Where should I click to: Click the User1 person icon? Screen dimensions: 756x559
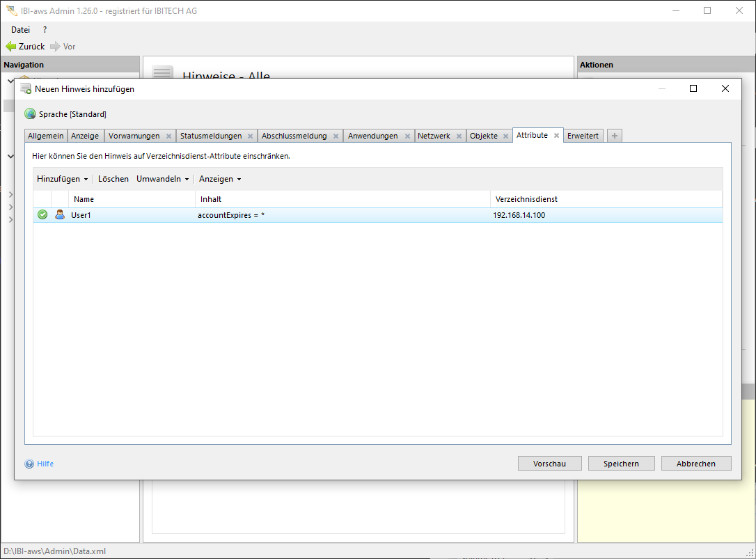click(60, 215)
